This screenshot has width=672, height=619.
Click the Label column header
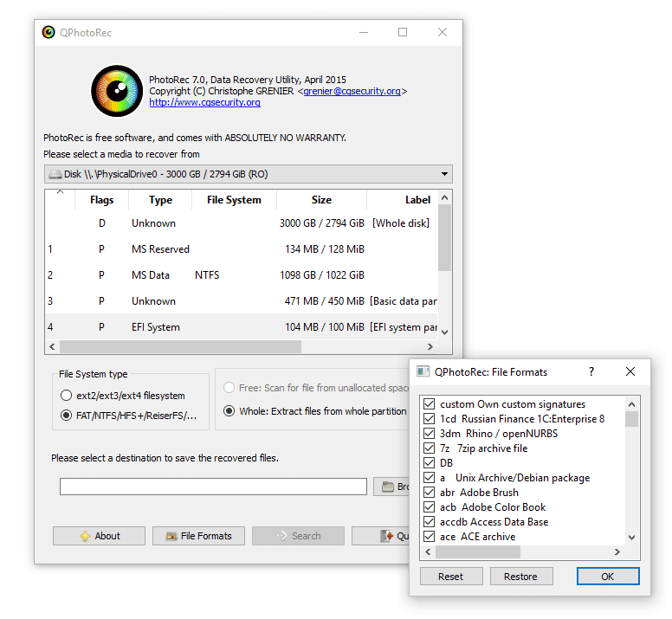click(403, 200)
